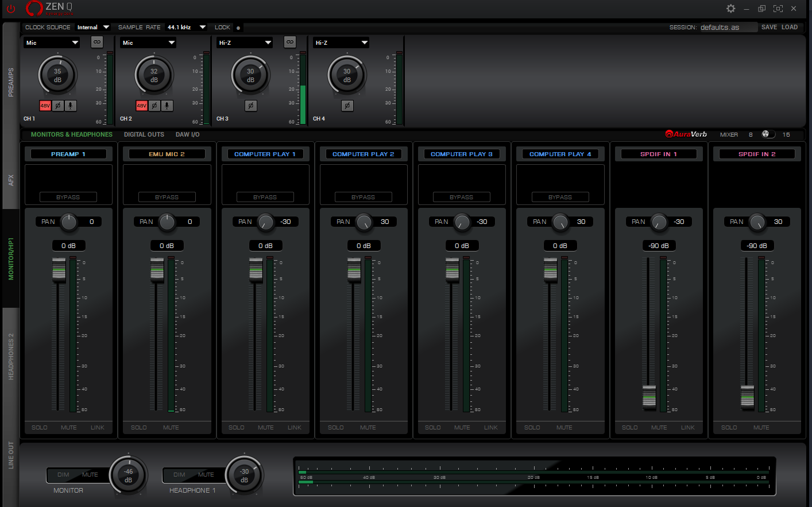Click the CH 2 preamp gain knob
Viewport: 812px width, 507px height.
pyautogui.click(x=154, y=75)
